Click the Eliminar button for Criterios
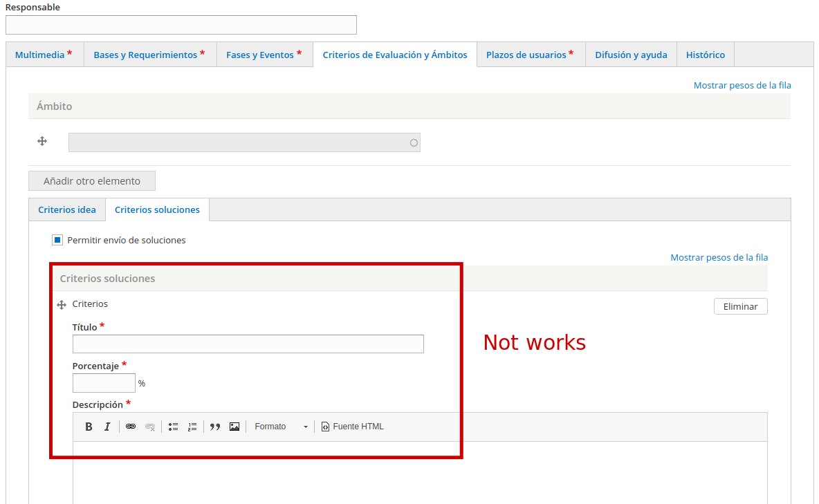 pos(740,306)
